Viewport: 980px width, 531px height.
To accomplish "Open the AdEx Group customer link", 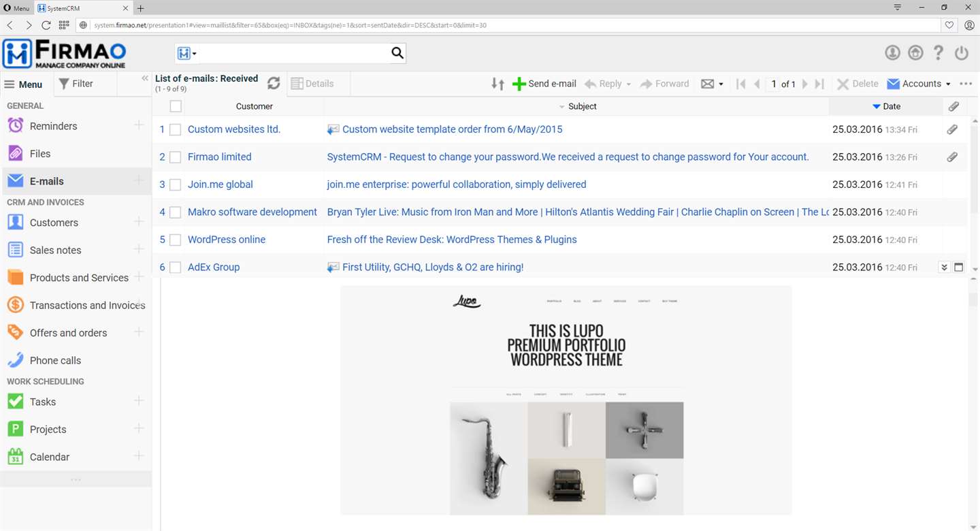I will [214, 268].
